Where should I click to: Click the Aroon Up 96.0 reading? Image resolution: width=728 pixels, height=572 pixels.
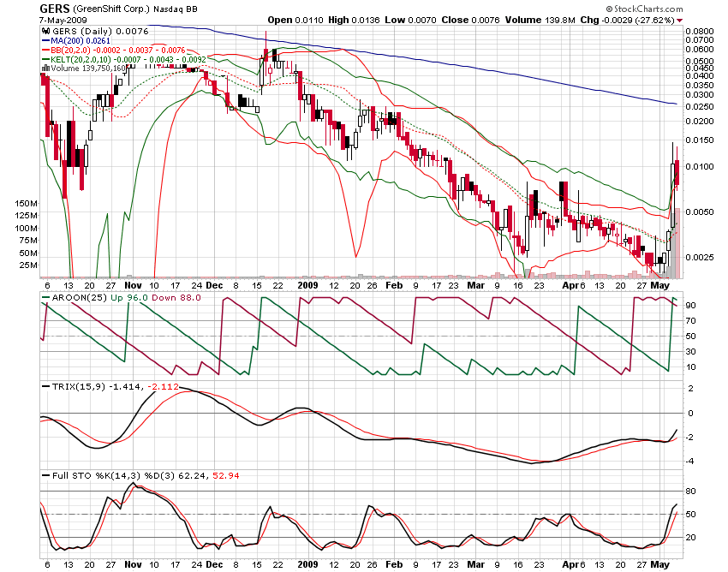129,298
